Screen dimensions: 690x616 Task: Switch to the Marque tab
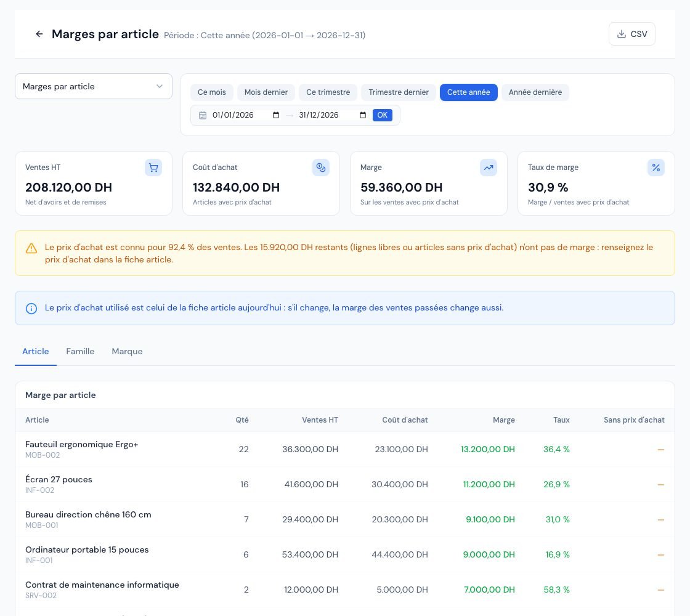(127, 352)
